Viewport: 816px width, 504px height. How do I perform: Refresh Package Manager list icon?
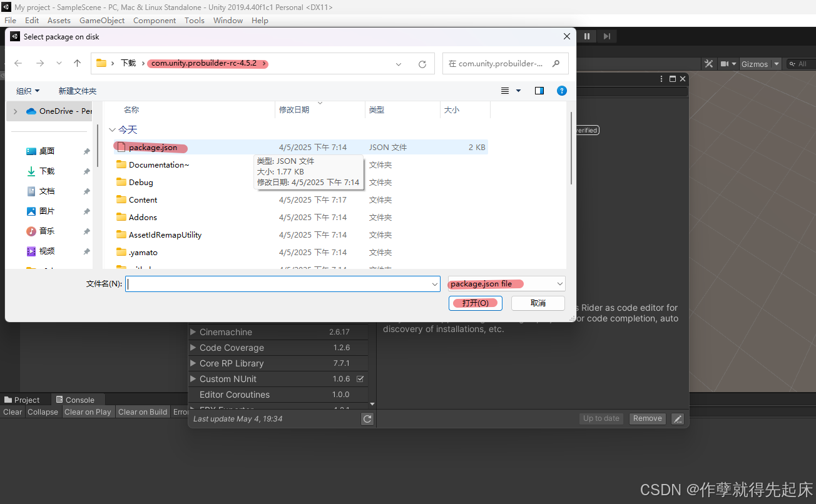point(367,419)
